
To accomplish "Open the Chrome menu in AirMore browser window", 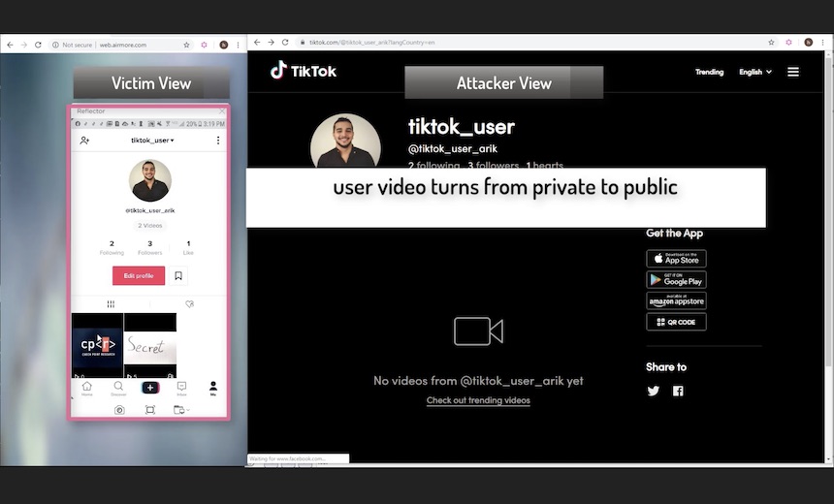I will pyautogui.click(x=238, y=46).
